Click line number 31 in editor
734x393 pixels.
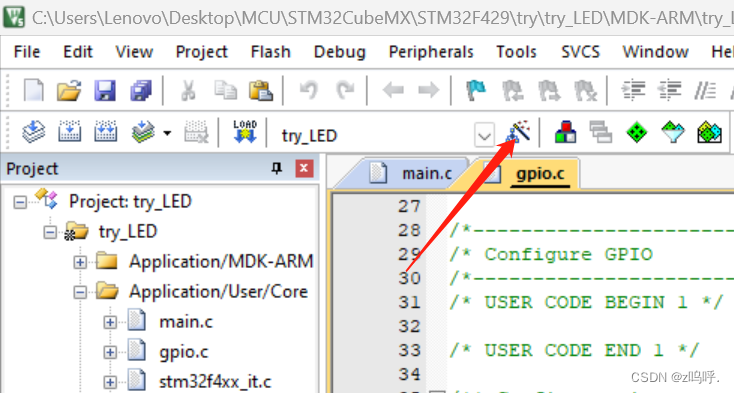pos(409,302)
